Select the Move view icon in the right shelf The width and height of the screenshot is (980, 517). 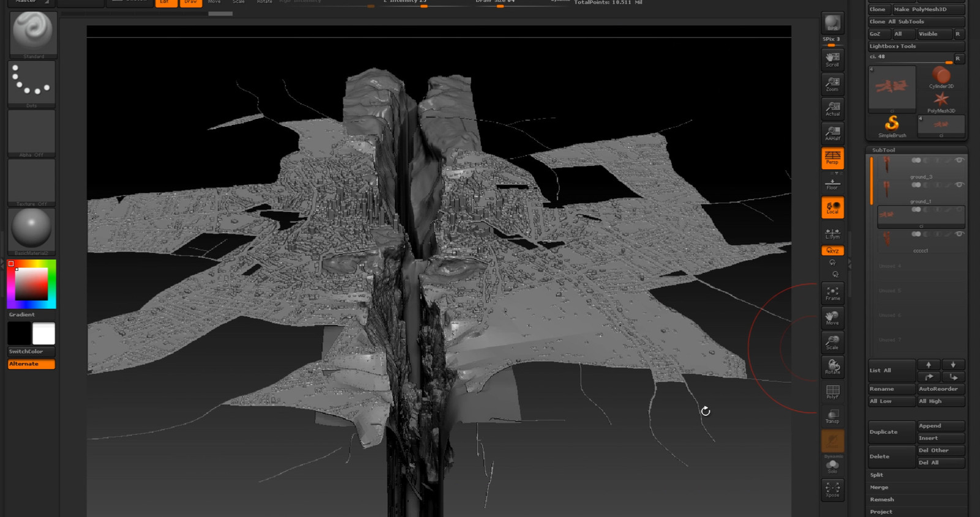coord(832,318)
